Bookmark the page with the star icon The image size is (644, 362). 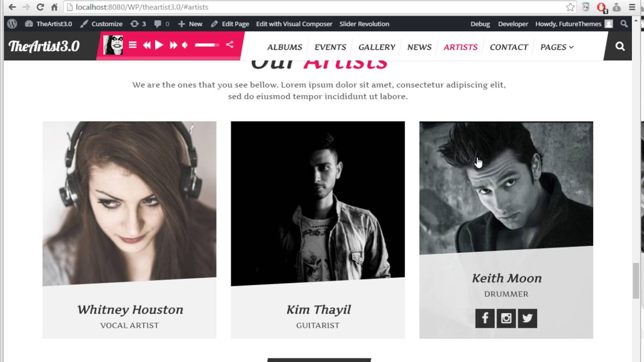tap(570, 7)
